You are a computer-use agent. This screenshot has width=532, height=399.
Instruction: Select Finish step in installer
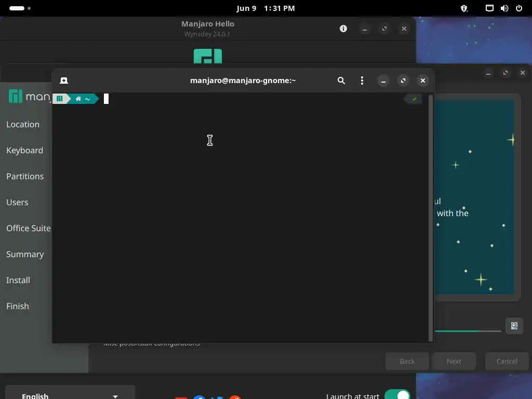tap(18, 307)
